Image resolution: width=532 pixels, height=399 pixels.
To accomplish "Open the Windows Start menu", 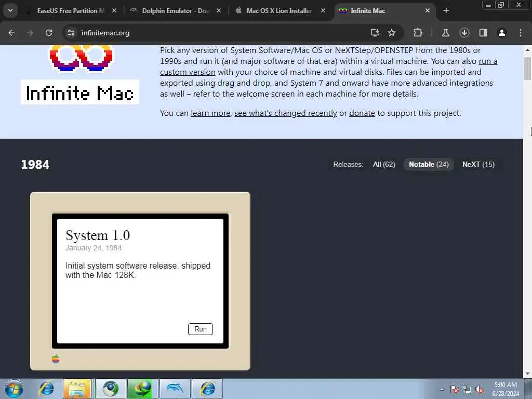I will 14,389.
